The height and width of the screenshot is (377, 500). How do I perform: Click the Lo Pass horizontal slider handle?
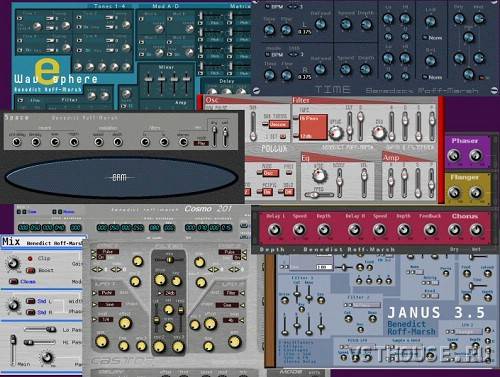click(x=51, y=329)
